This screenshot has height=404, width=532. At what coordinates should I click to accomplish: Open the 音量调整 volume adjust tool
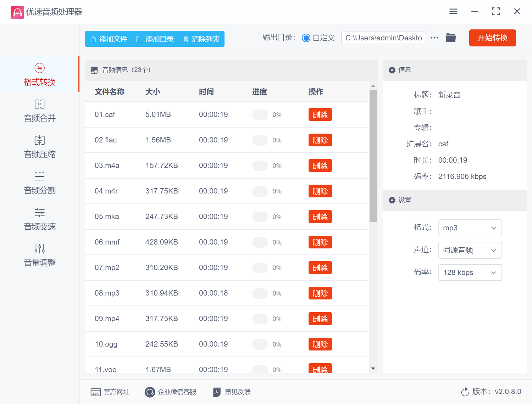pos(39,256)
